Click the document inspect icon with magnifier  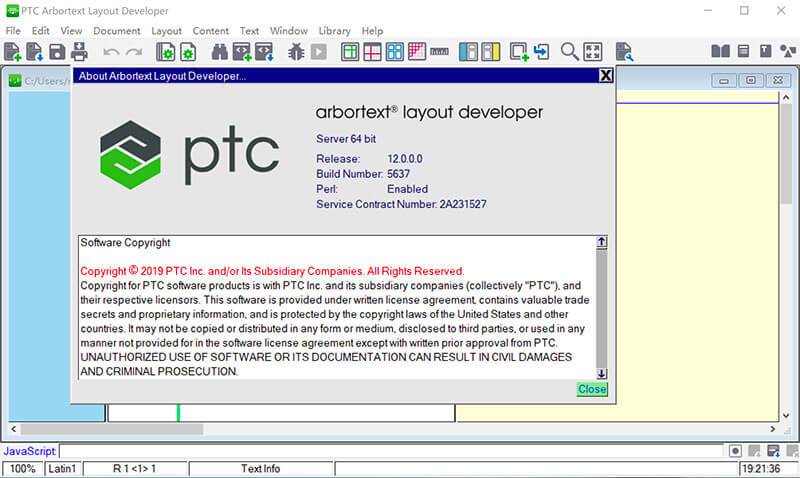(x=624, y=52)
